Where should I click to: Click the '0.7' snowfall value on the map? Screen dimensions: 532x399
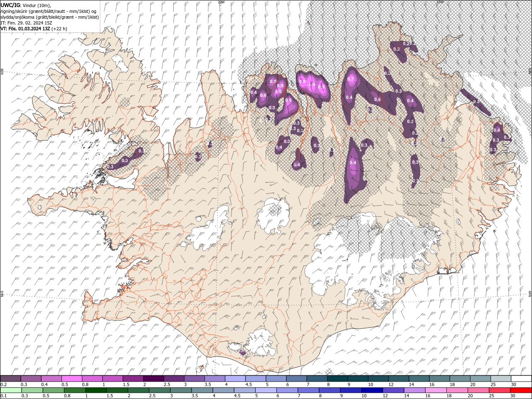pos(350,79)
